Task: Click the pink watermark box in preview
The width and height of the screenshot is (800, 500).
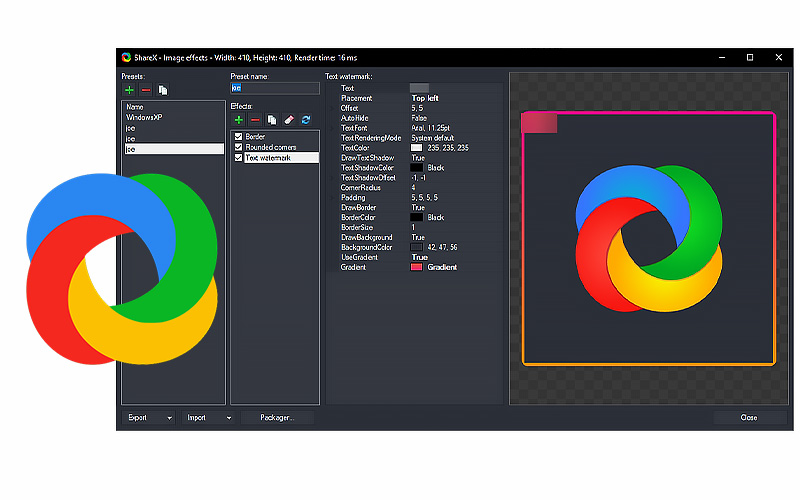Action: coord(539,123)
